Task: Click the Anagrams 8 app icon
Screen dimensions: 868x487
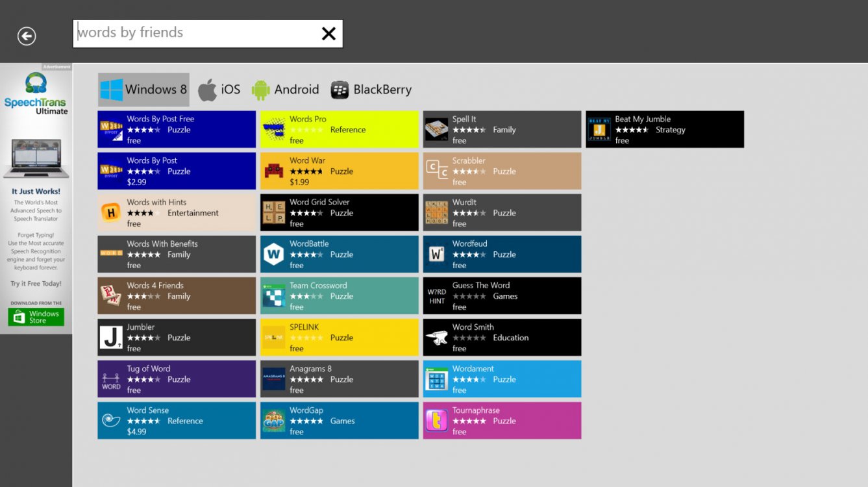Action: tap(274, 379)
